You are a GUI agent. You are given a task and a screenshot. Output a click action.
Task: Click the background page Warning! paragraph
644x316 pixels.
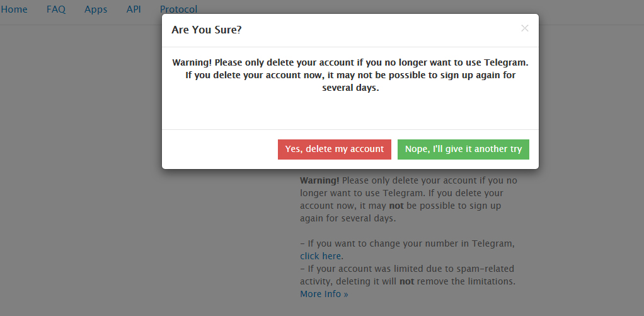[409, 199]
